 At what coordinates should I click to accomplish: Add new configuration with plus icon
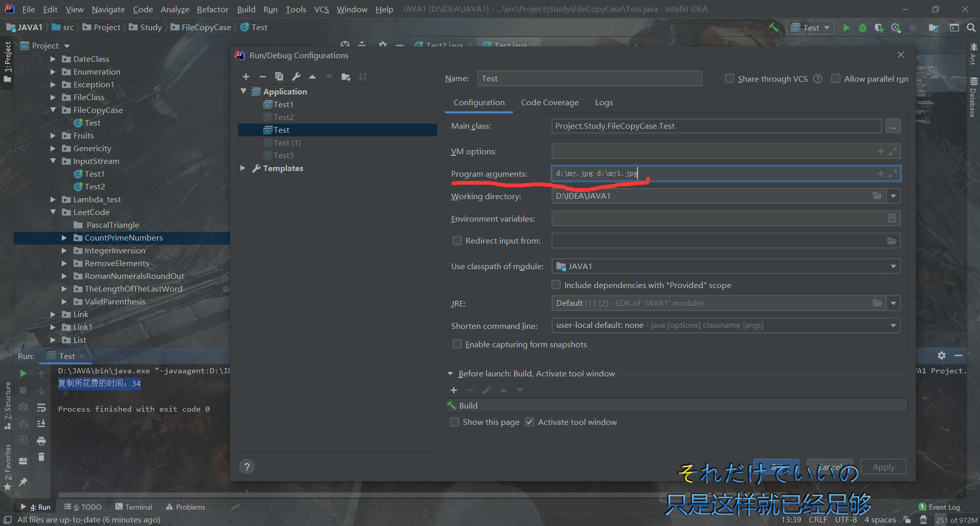coord(246,77)
